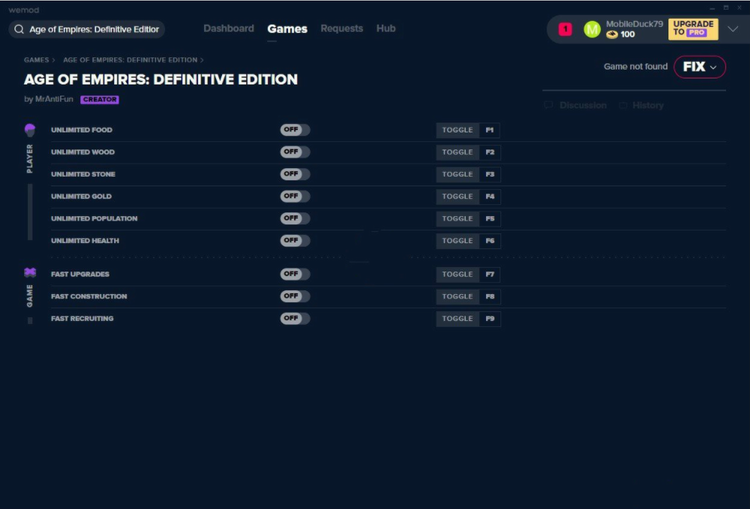Click TOGGLE button for F6 hotkey

pos(457,241)
